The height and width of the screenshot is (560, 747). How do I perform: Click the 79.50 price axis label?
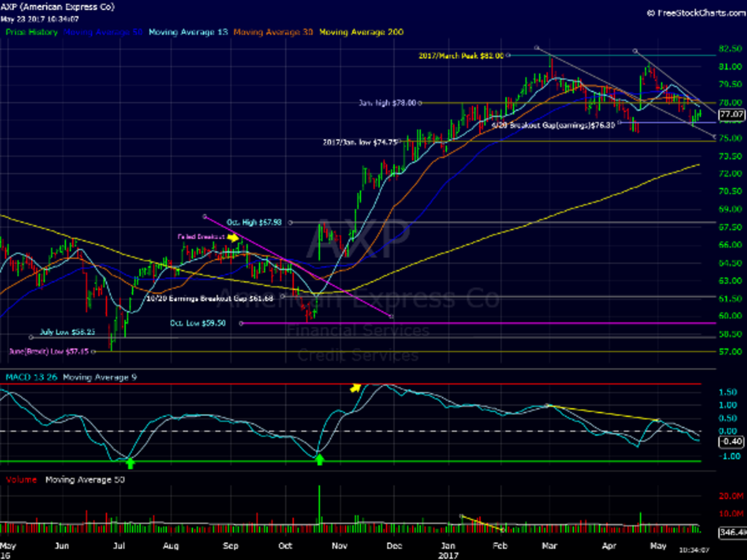(x=730, y=85)
